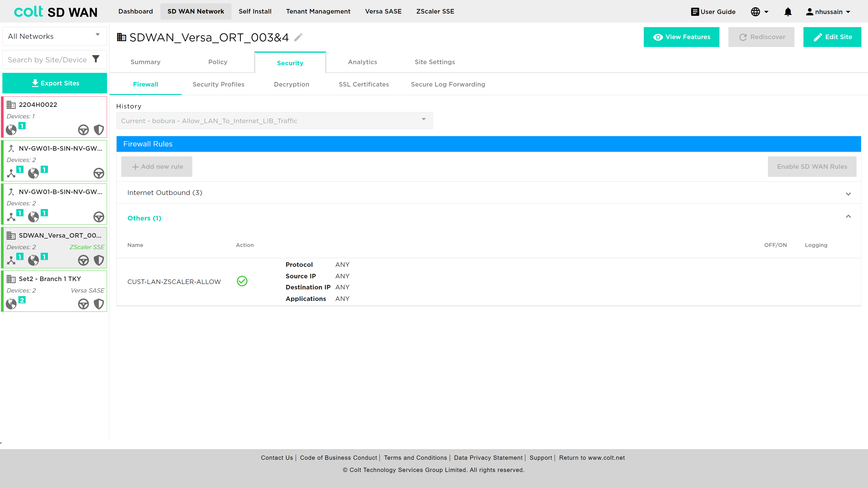Open the User Guide link
The height and width of the screenshot is (488, 868).
pyautogui.click(x=713, y=12)
